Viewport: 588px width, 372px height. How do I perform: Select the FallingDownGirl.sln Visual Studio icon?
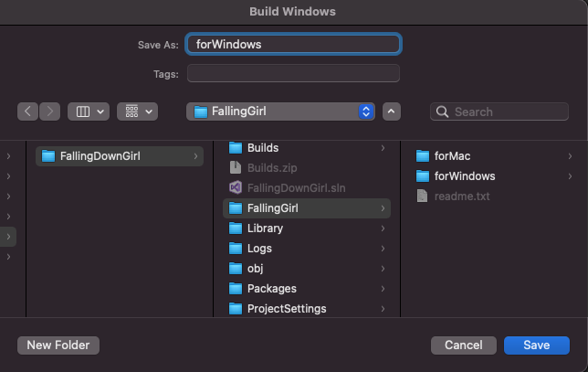[236, 187]
